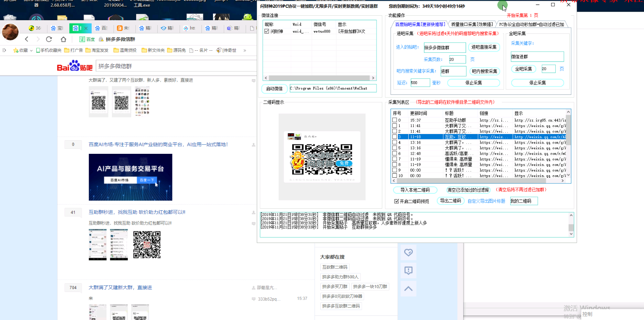The width and height of the screenshot is (644, 320).
Task: Open the Android robot desktop icon
Action: [248, 17]
